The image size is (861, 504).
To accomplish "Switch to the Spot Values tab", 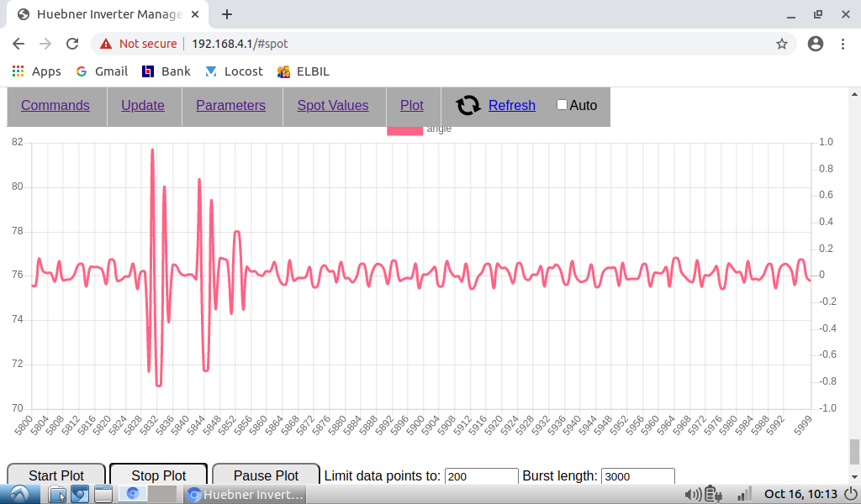I will click(333, 105).
